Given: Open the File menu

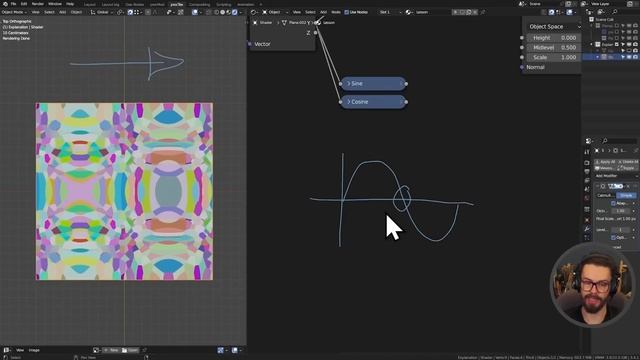Looking at the screenshot, I should click(x=13, y=4).
